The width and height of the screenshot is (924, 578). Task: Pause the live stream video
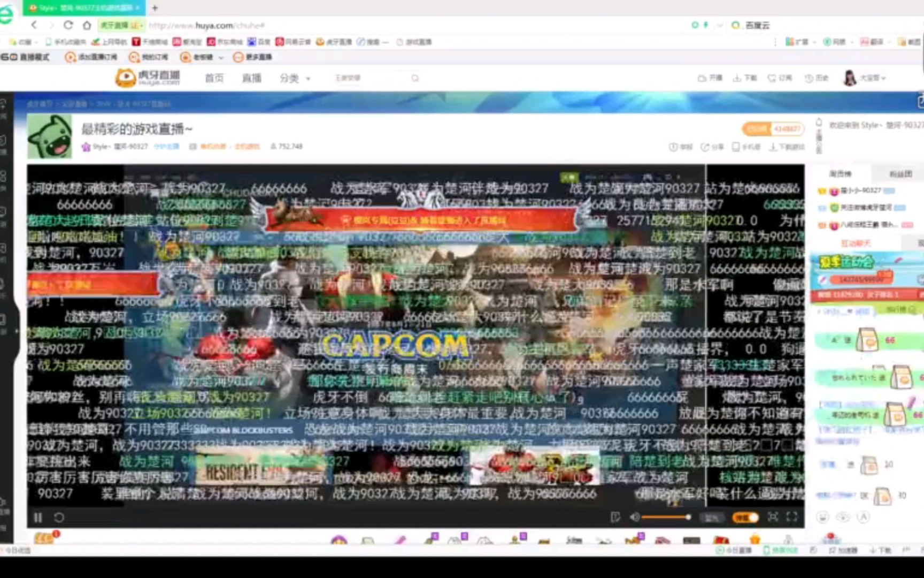pyautogui.click(x=38, y=517)
